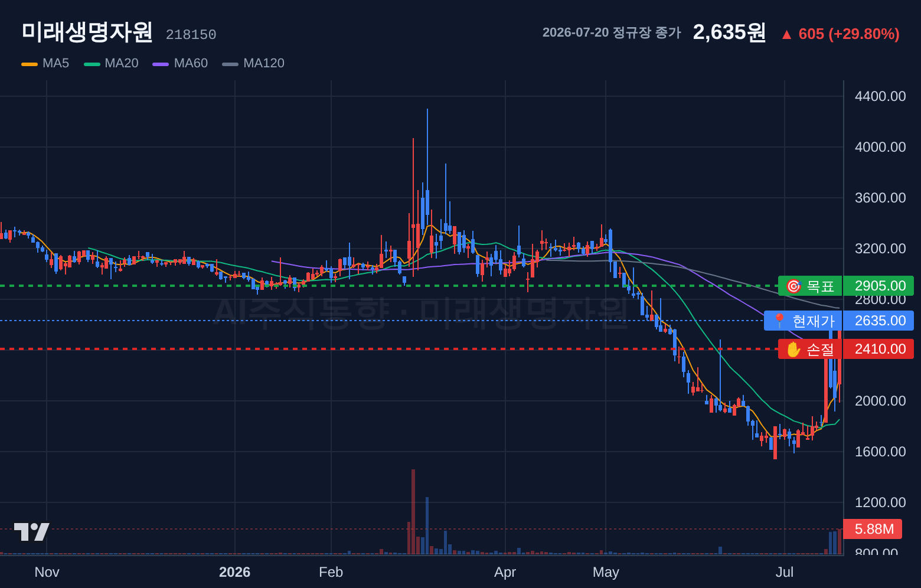This screenshot has width=921, height=588.
Task: Click the 4000.00 price axis label
Action: (x=880, y=147)
